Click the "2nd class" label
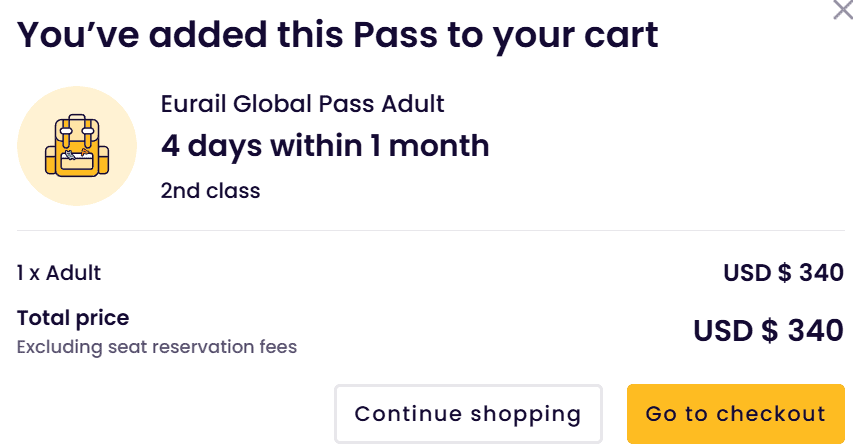The width and height of the screenshot is (853, 446). point(210,190)
